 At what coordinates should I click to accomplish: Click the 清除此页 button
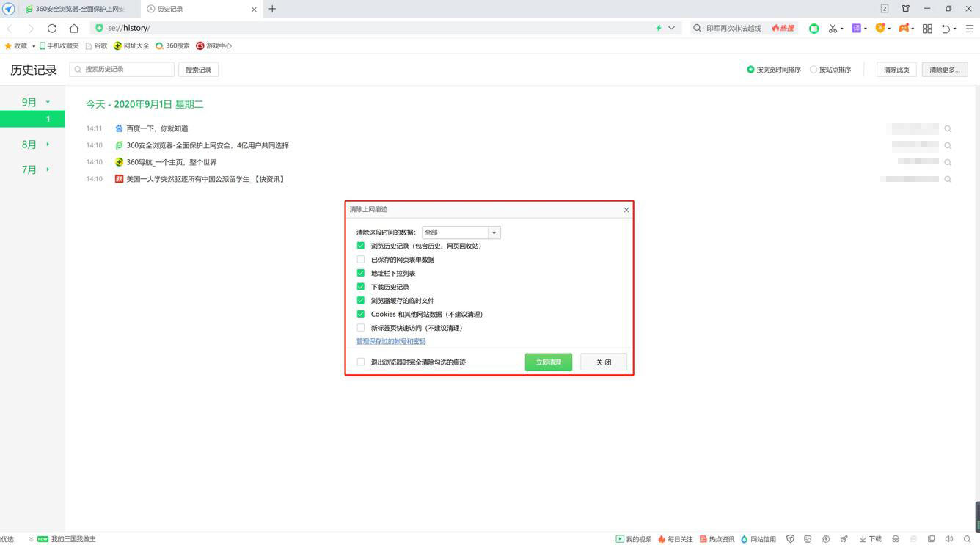(896, 70)
